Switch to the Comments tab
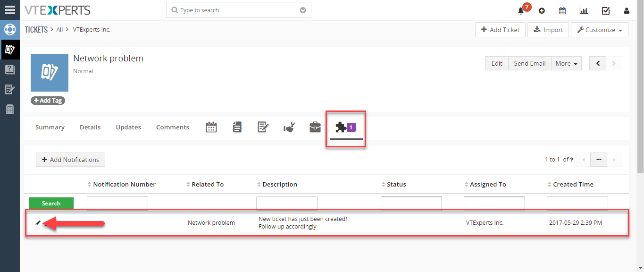Image resolution: width=644 pixels, height=272 pixels. click(173, 127)
